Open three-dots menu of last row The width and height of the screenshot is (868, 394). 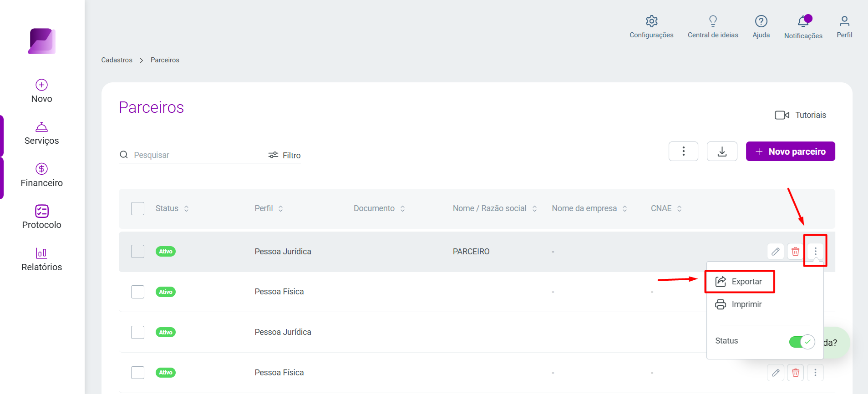[x=815, y=373]
